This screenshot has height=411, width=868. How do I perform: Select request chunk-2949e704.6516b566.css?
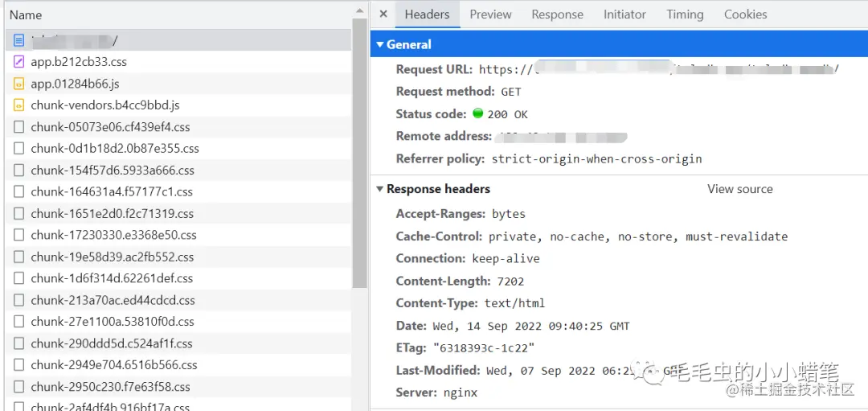click(x=178, y=365)
